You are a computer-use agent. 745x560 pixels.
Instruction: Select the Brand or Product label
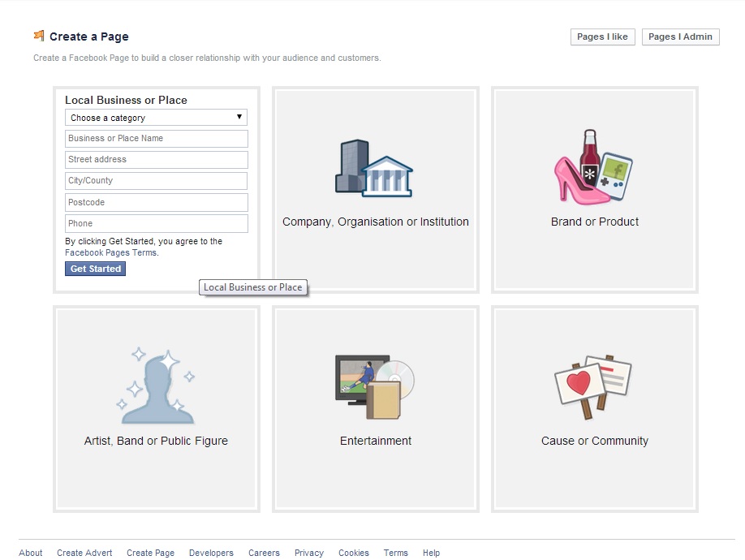point(594,222)
